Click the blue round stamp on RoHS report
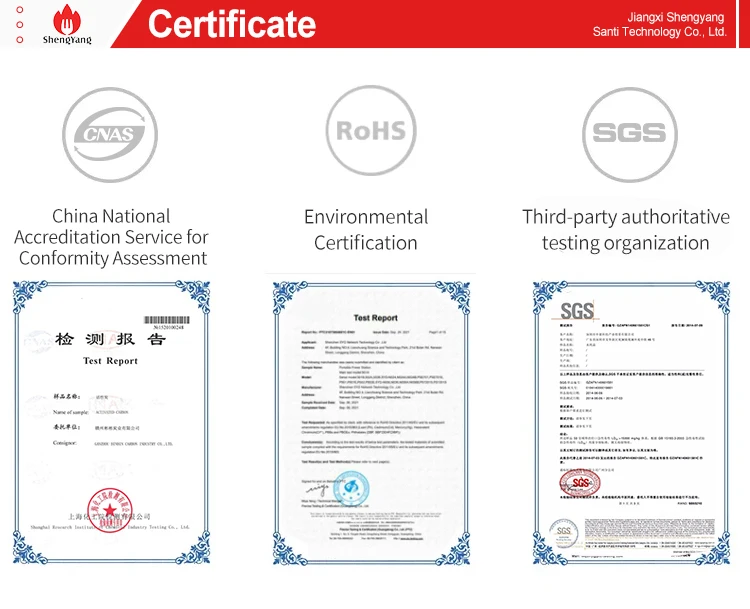The image size is (750, 609). point(351,489)
